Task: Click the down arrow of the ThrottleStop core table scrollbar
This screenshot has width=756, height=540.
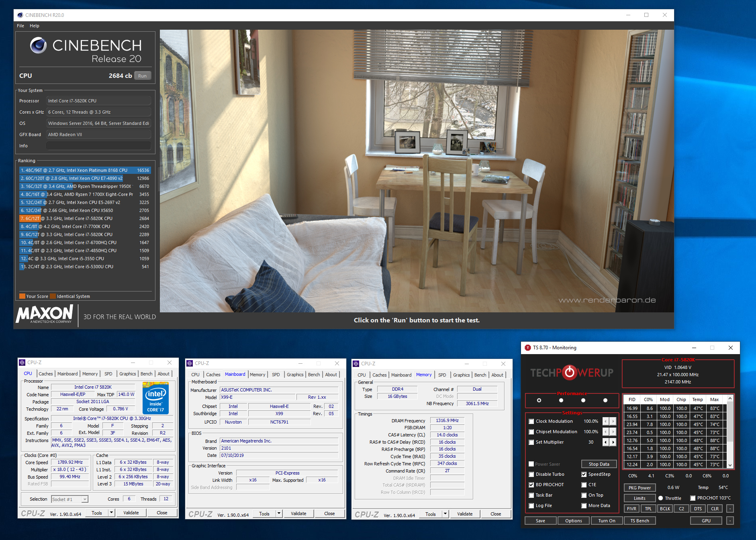Action: click(730, 465)
